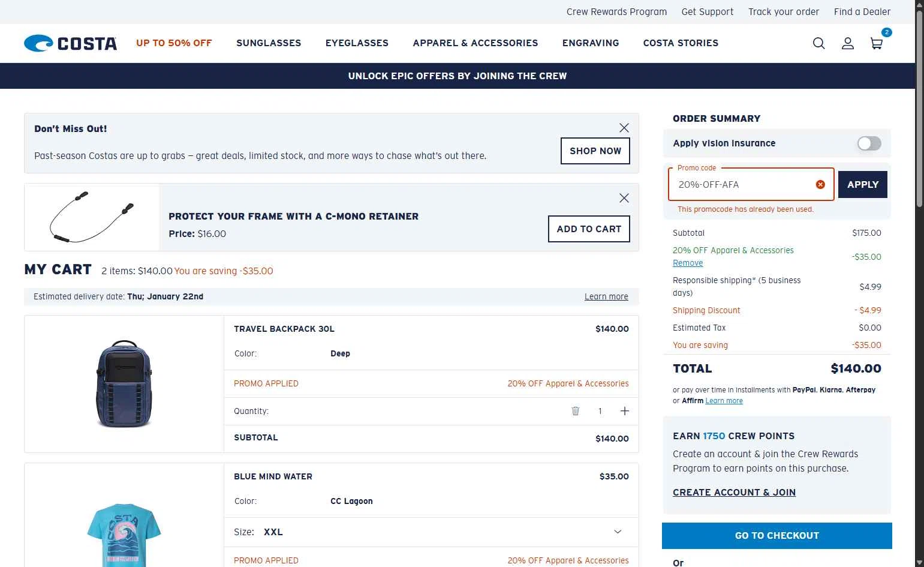Apply the promo code
The width and height of the screenshot is (924, 567).
point(862,185)
